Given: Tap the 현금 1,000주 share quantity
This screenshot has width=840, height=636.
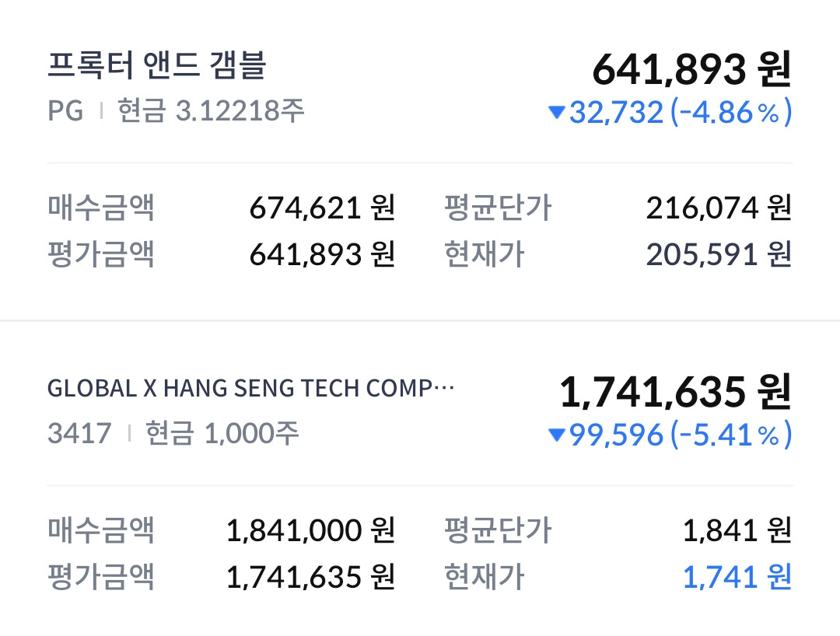Looking at the screenshot, I should 222,433.
